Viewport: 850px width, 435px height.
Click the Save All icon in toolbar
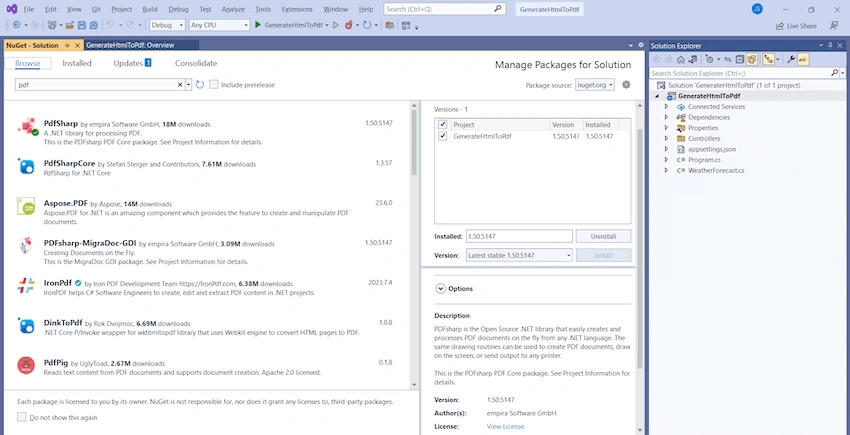94,25
